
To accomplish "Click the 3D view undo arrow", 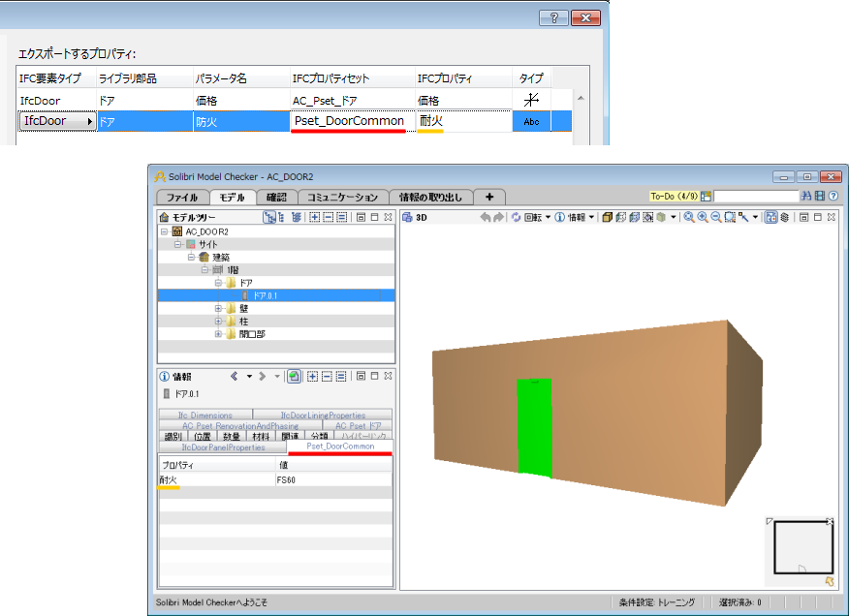I will 486,217.
